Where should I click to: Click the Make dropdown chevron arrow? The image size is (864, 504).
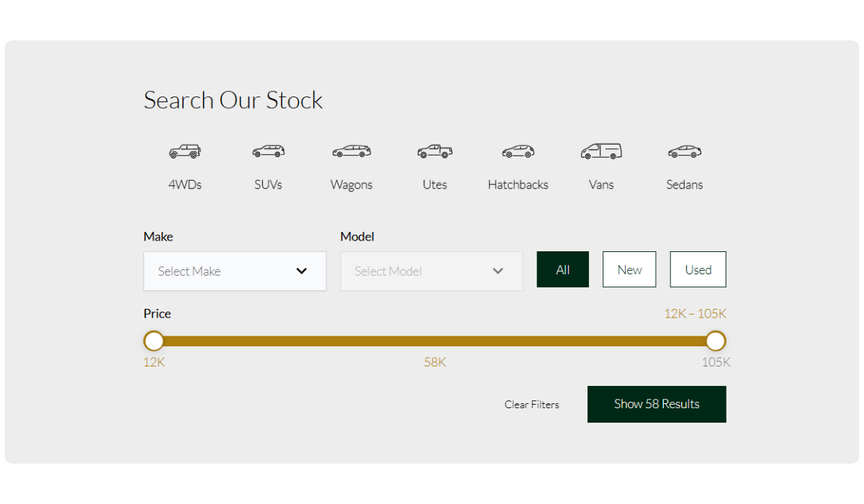coord(302,271)
